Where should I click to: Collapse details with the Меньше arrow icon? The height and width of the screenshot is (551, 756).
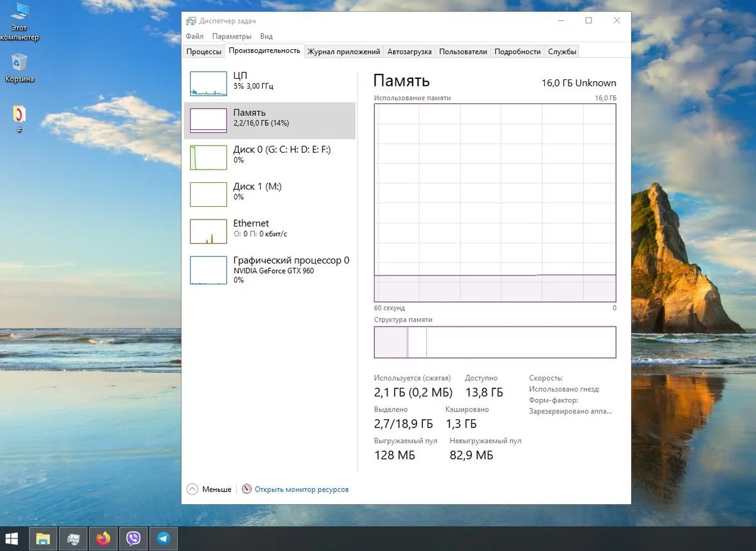click(x=192, y=489)
